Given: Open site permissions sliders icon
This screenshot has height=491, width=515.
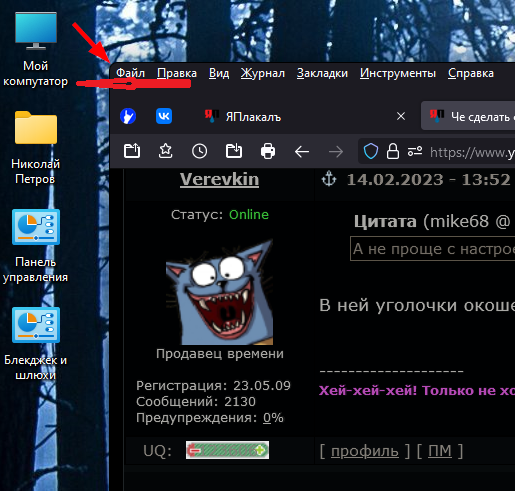Looking at the screenshot, I should pyautogui.click(x=415, y=152).
